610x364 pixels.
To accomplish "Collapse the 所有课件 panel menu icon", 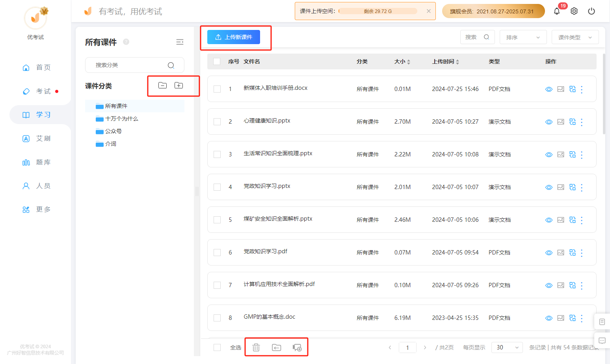I will (180, 42).
